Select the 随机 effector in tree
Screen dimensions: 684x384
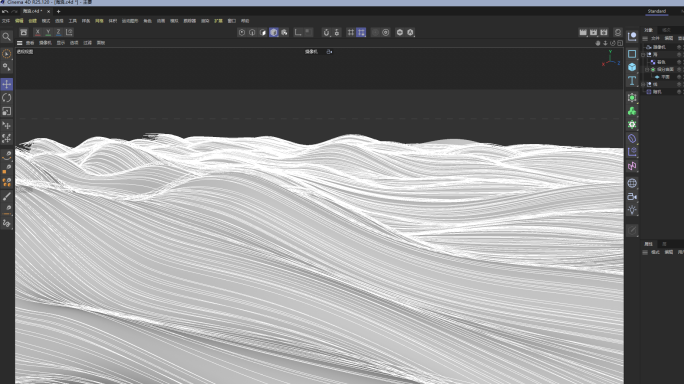pyautogui.click(x=657, y=92)
